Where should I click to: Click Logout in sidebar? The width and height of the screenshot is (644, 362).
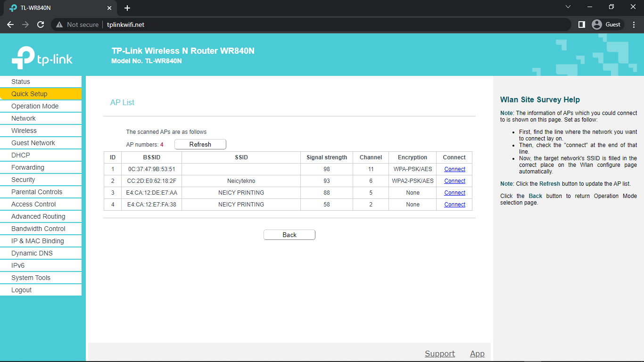point(41,290)
